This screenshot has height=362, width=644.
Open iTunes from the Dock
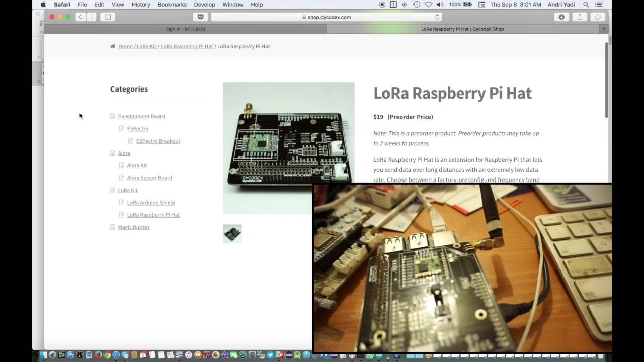point(188,355)
